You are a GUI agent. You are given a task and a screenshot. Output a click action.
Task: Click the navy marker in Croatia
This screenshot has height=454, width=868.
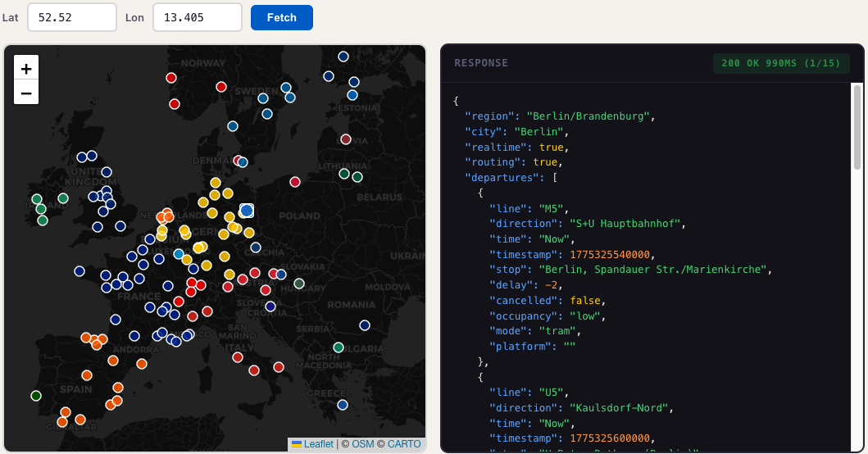(270, 306)
